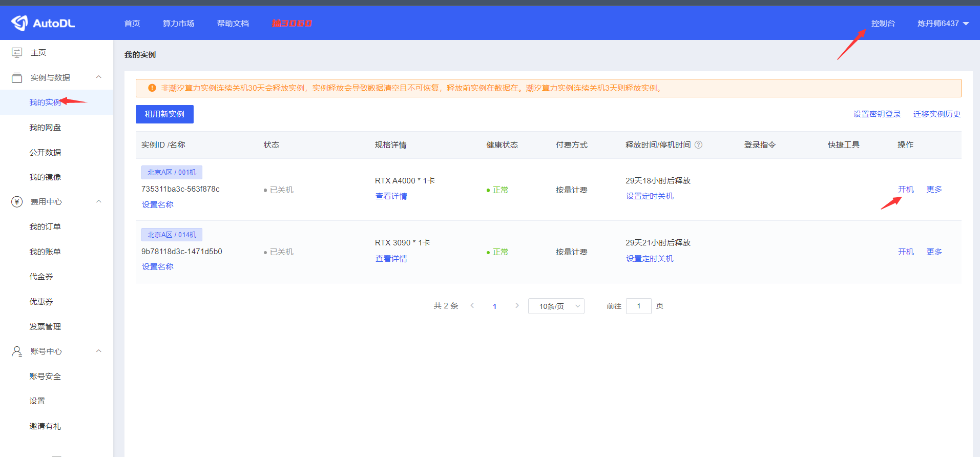
Task: Click 开机 for the RTX A4000 instance
Action: click(x=906, y=190)
